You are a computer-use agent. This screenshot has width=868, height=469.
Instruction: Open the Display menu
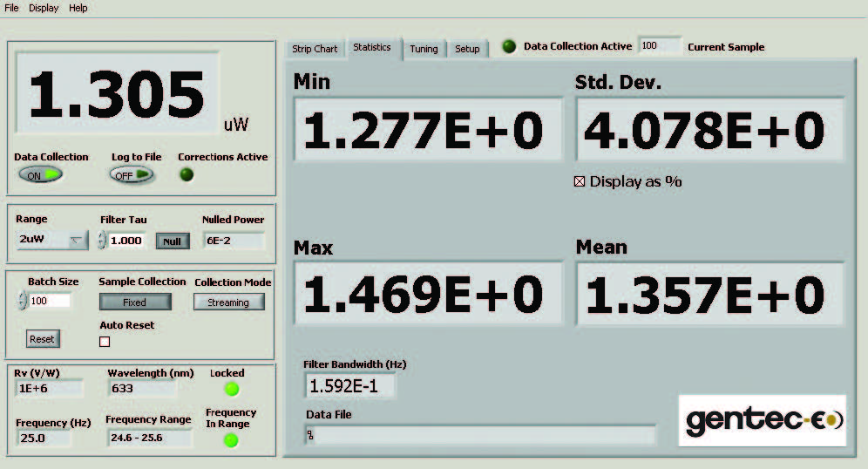44,8
